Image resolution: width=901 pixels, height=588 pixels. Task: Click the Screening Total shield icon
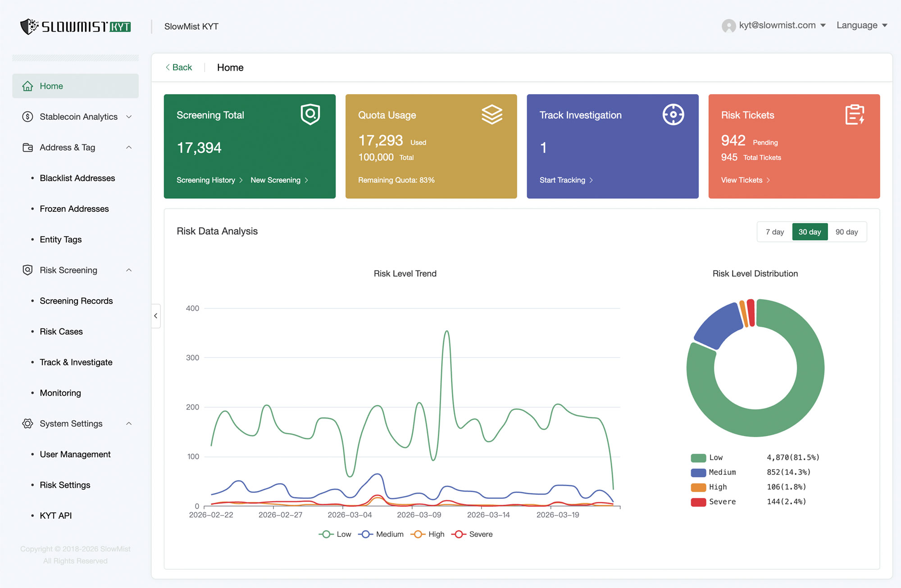pos(310,114)
